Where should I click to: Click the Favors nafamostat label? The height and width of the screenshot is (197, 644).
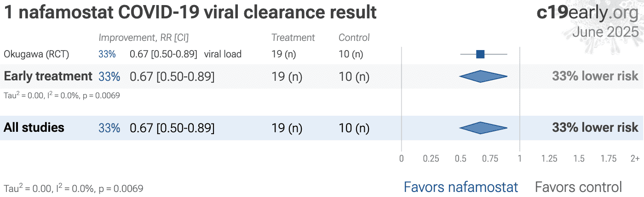click(461, 187)
